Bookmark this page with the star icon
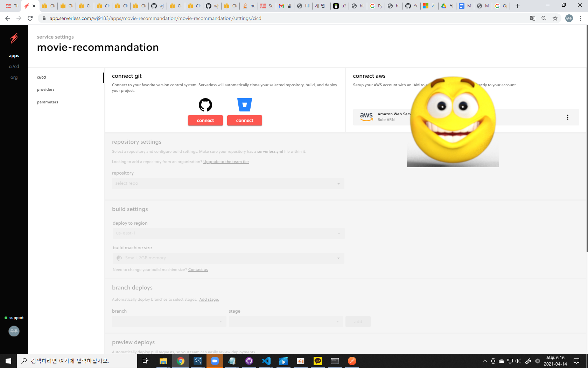This screenshot has width=588, height=368. click(555, 18)
